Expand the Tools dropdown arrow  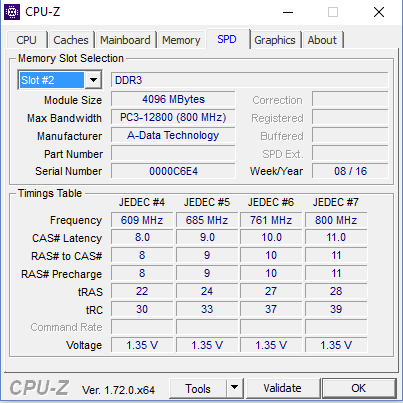[x=235, y=388]
